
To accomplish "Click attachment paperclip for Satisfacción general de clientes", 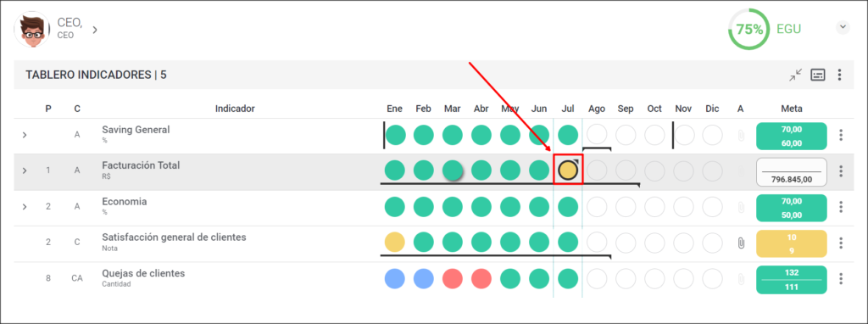I will (x=741, y=243).
